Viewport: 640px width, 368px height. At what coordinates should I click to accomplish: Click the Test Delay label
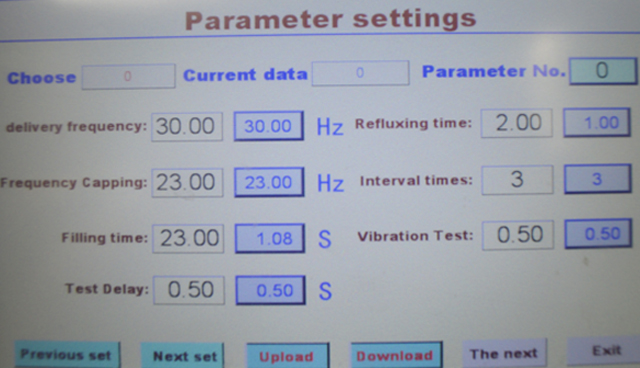click(x=107, y=289)
